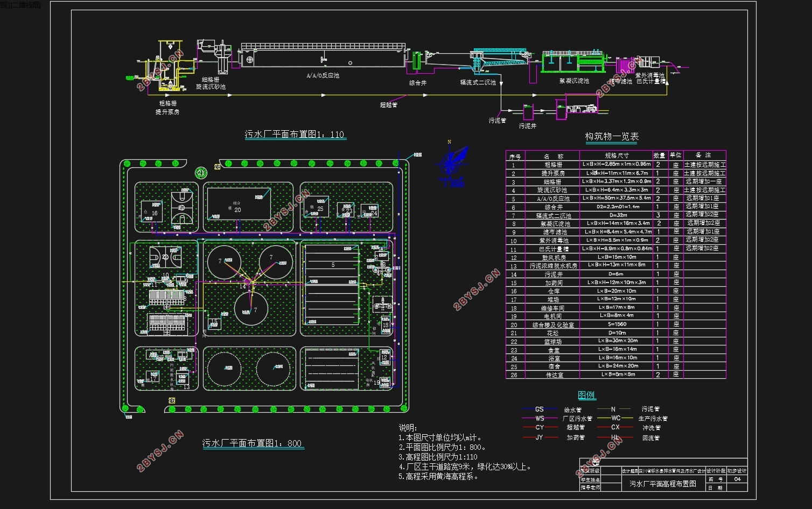Click table cell 'D2=2.2mD1=1.4m'
This screenshot has width=812, height=509.
pos(618,207)
